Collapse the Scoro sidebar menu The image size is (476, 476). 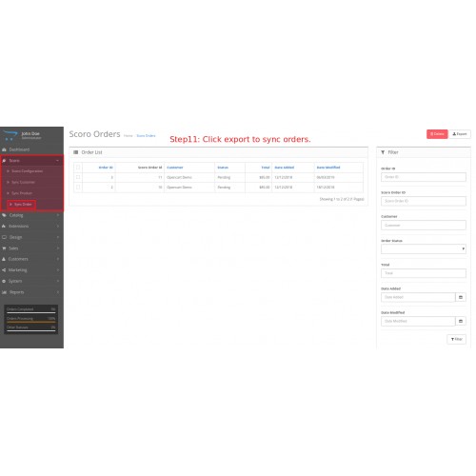click(57, 161)
